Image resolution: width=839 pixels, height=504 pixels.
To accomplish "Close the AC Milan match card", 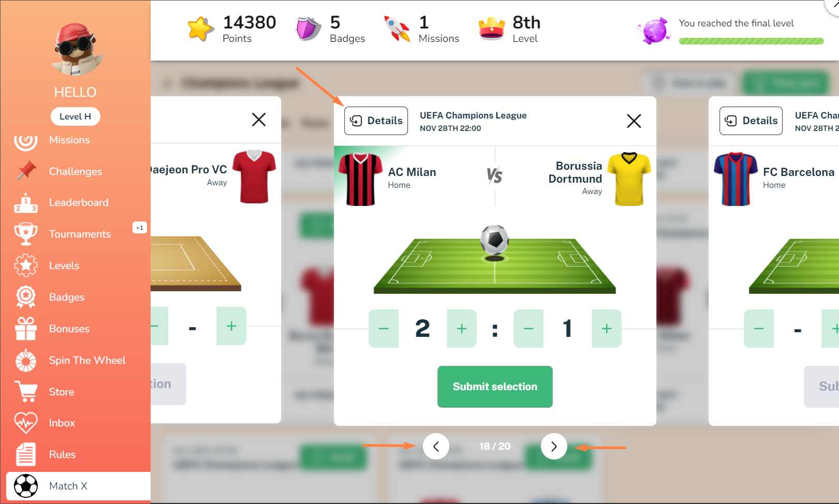I will (x=634, y=121).
